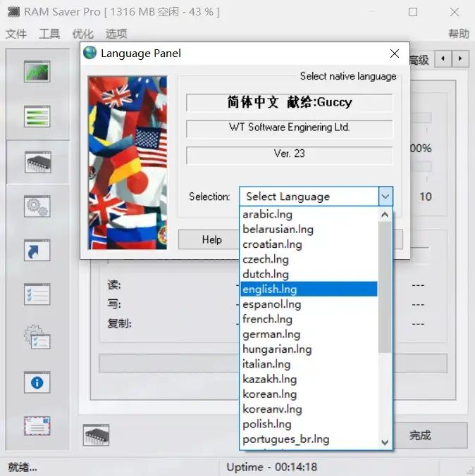Collapse the Select Language dropdown arrow
Screen dimensions: 475x476
[x=385, y=196]
